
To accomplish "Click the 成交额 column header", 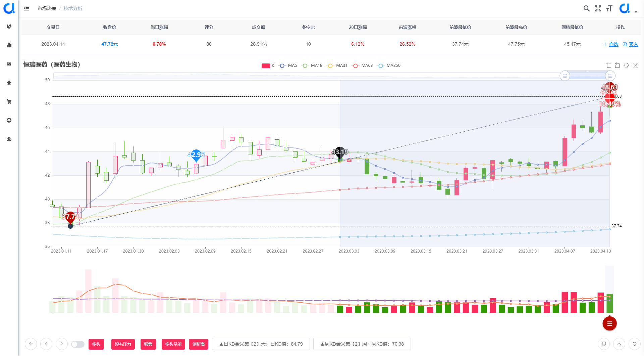I will pos(259,27).
